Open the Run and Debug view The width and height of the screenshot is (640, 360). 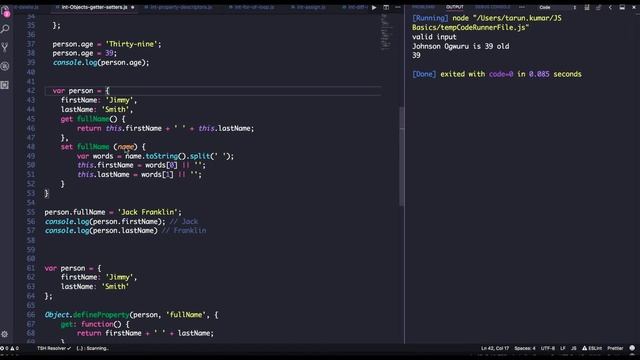(5, 66)
